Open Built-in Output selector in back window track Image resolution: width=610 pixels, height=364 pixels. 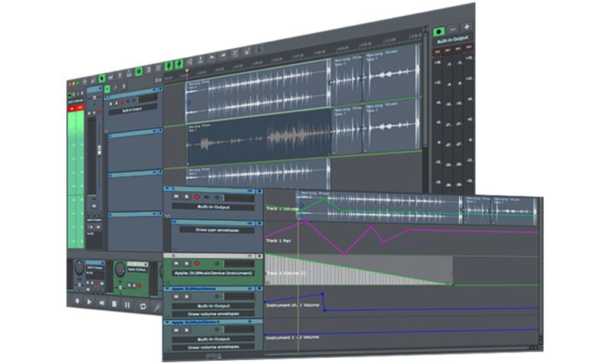coord(132,110)
